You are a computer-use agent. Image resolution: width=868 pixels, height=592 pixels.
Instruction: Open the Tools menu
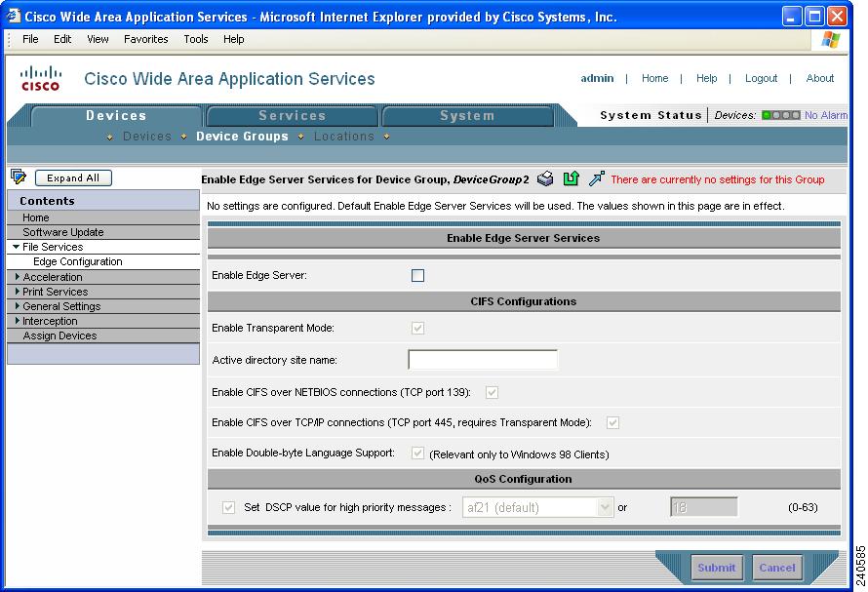[x=196, y=39]
